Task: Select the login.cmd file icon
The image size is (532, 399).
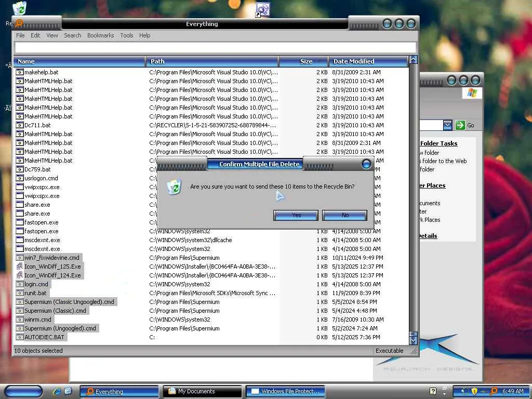Action: coord(20,284)
